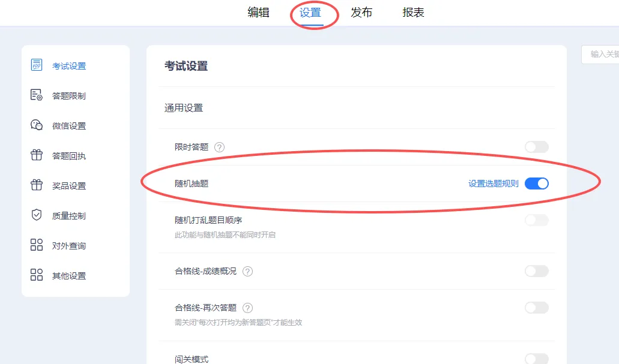Open the 奖品设置 gift icon

point(36,185)
